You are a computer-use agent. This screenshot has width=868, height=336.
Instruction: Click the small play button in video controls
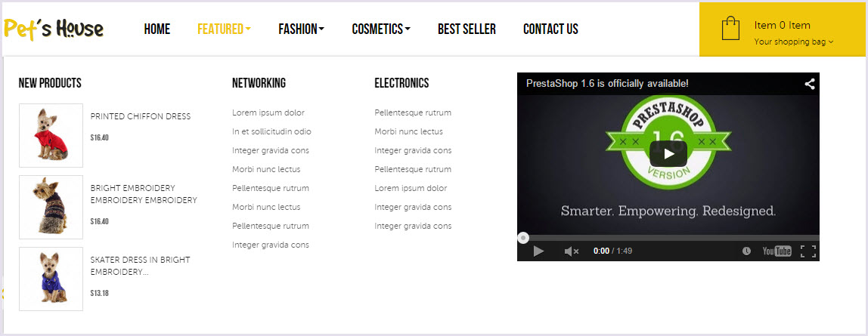[x=538, y=251]
